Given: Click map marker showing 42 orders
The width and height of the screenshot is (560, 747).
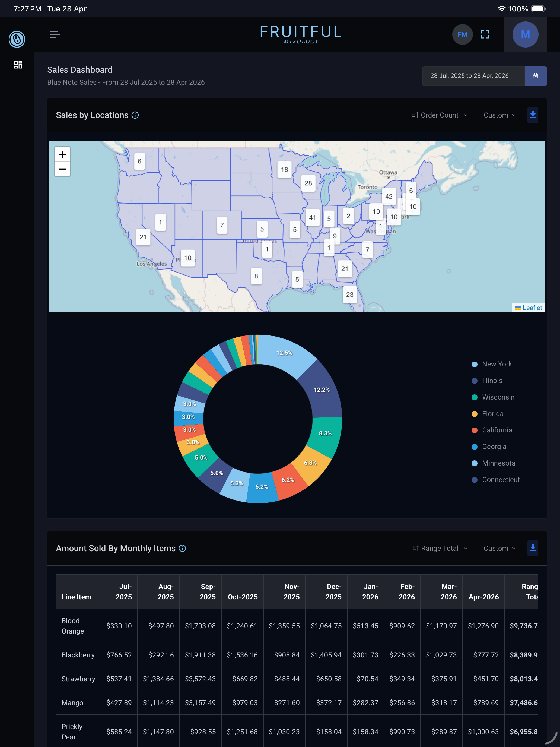Looking at the screenshot, I should pos(389,197).
